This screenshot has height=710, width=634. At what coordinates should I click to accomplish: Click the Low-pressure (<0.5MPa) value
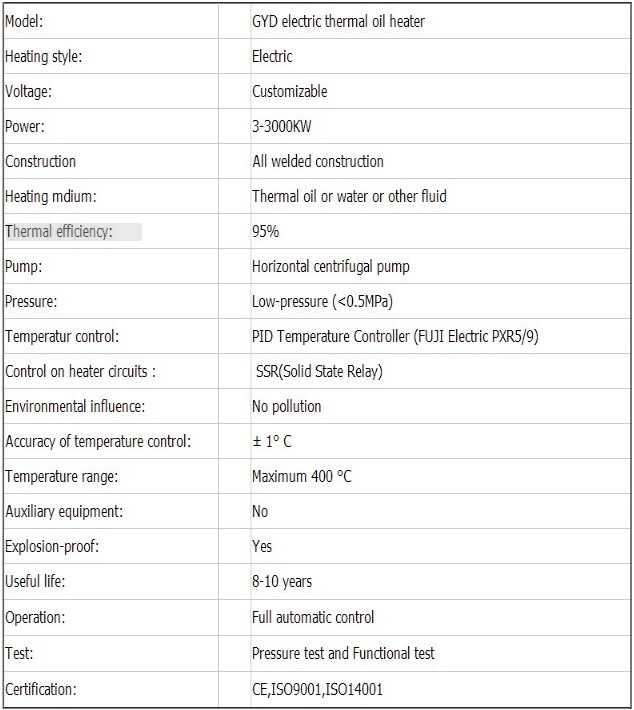pos(322,302)
